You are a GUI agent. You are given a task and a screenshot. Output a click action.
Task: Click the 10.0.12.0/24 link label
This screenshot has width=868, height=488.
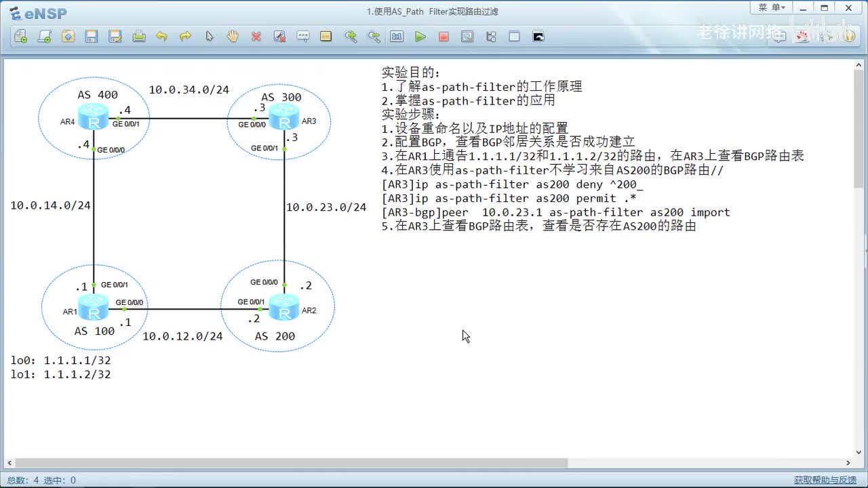point(182,336)
